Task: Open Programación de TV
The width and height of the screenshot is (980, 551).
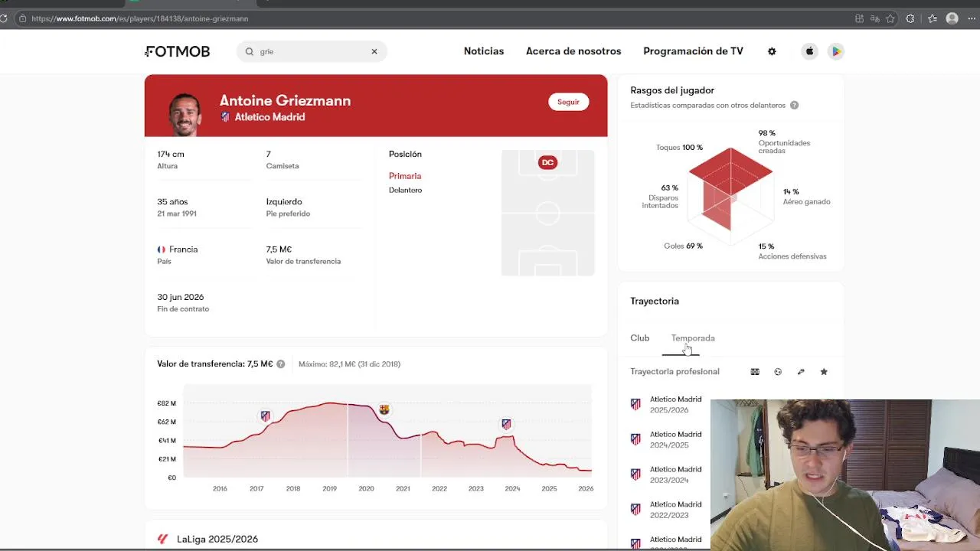Action: coord(693,51)
